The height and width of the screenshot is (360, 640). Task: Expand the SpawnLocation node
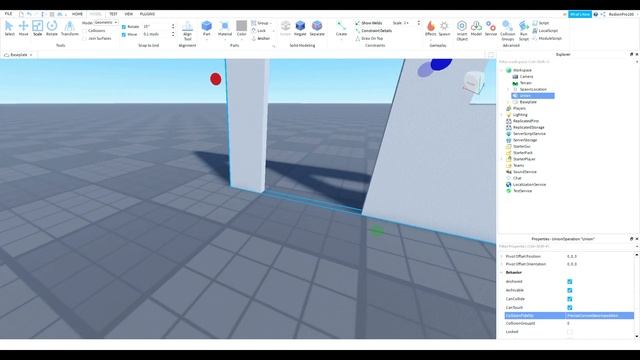pyautogui.click(x=508, y=89)
